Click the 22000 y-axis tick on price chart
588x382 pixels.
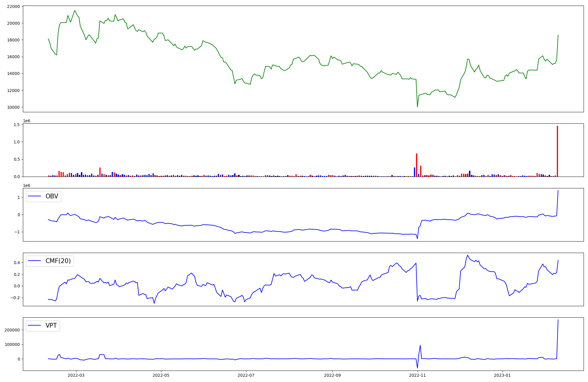click(13, 6)
